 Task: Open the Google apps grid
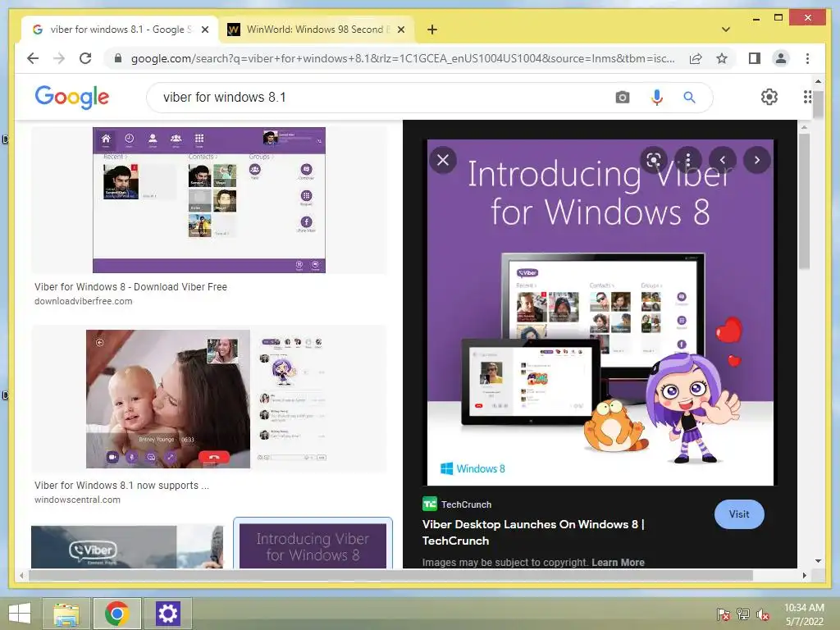807,97
